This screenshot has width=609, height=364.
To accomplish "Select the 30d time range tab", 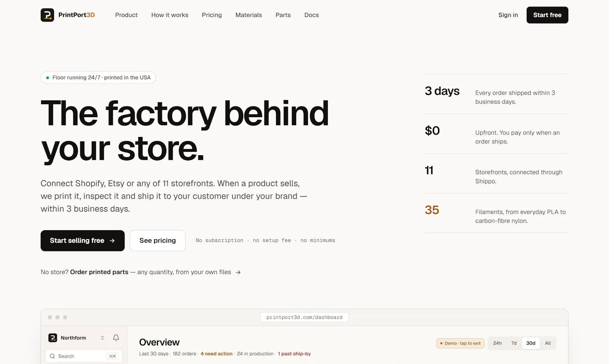I will click(531, 343).
